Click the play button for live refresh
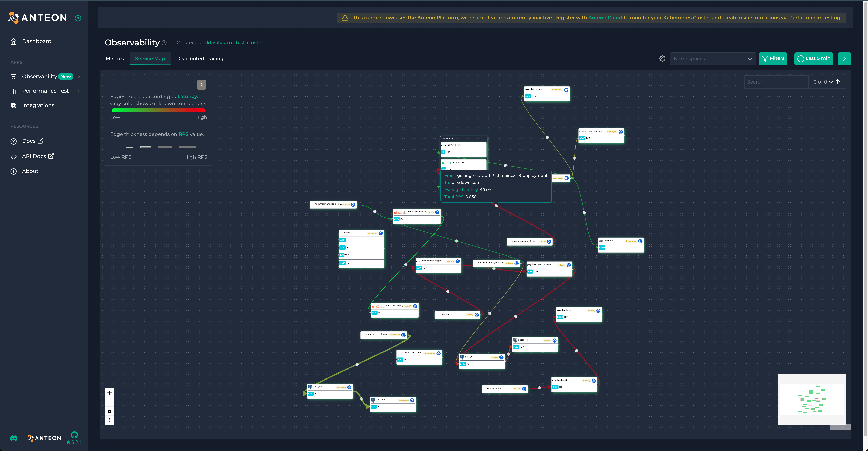This screenshot has width=868, height=451. [x=844, y=59]
